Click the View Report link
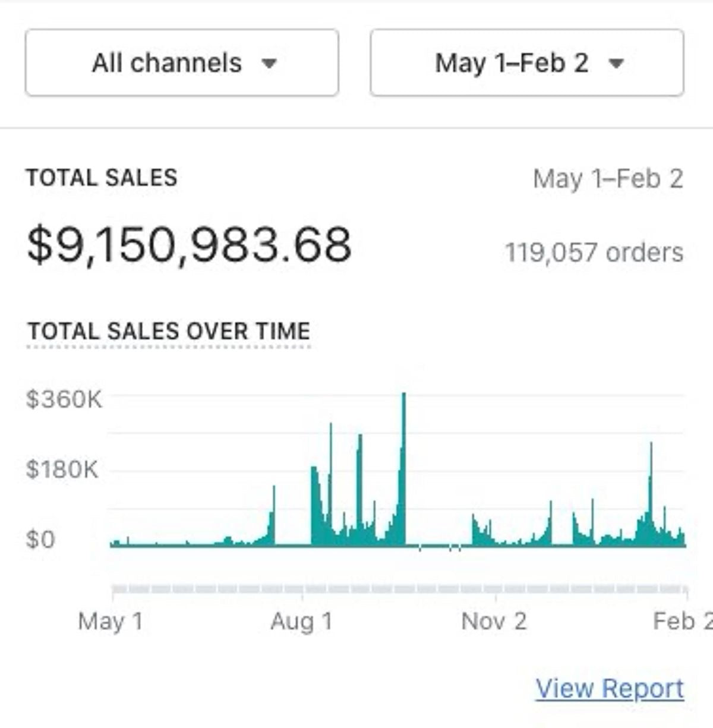The width and height of the screenshot is (713, 728). coord(610,688)
